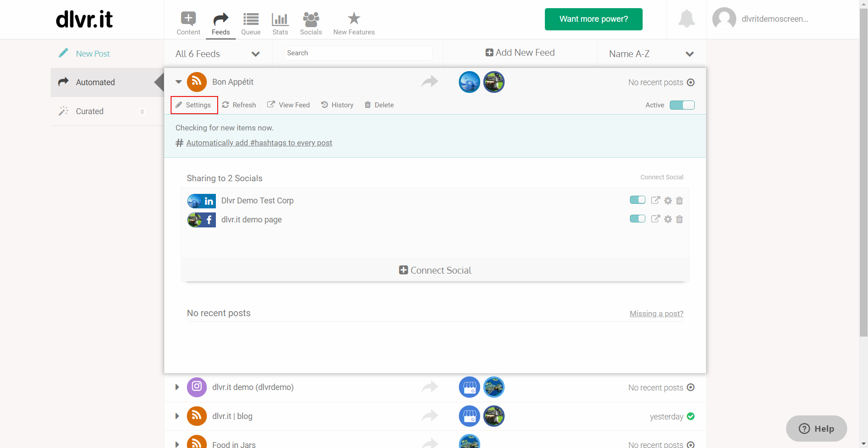
Task: Toggle the feed Active switch
Action: click(682, 105)
